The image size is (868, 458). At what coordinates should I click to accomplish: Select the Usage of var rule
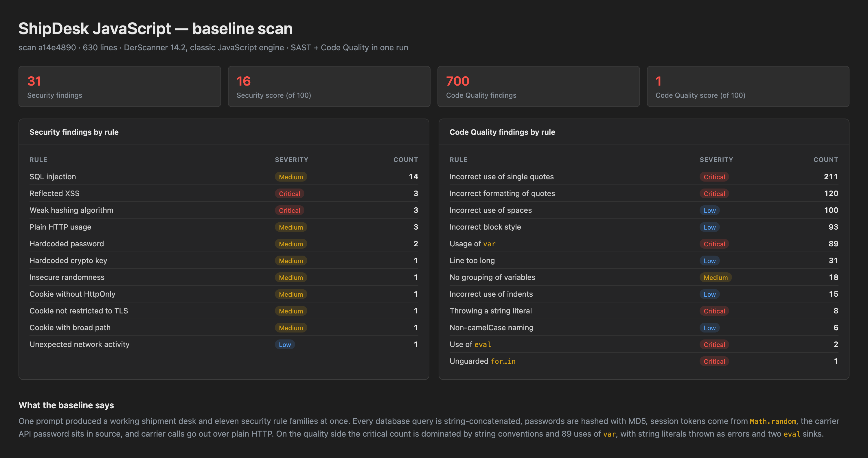(x=472, y=243)
